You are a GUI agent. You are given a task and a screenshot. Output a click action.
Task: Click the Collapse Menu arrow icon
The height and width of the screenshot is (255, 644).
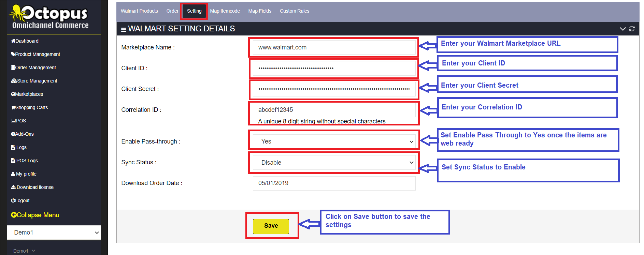14,215
